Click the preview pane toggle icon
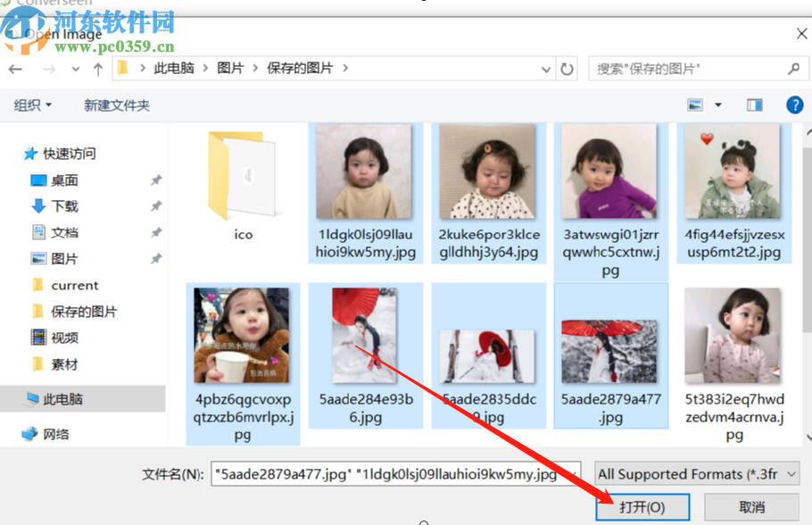The height and width of the screenshot is (525, 812). [x=754, y=104]
